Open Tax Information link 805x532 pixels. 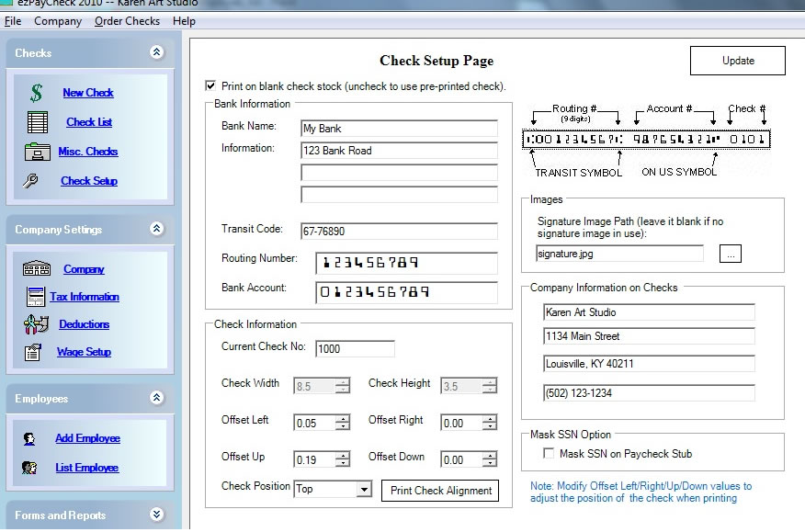point(85,297)
